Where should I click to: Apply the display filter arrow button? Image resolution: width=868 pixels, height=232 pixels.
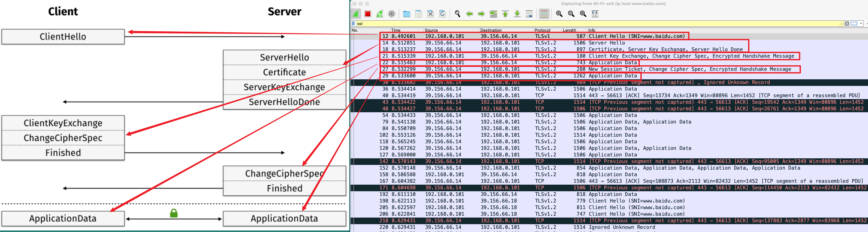tap(854, 24)
